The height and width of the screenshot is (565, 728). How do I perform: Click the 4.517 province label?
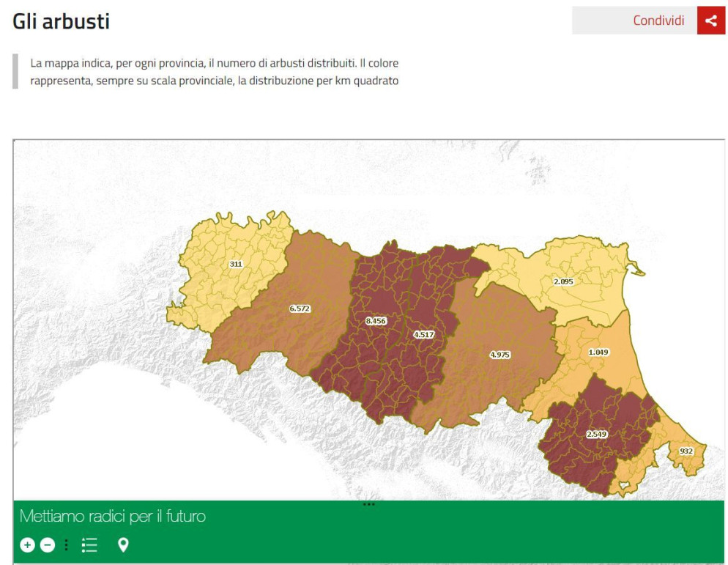point(424,334)
